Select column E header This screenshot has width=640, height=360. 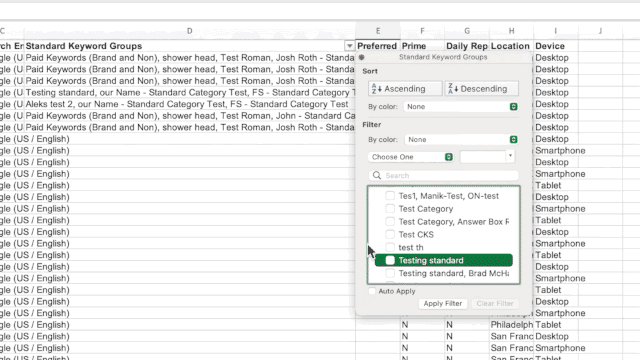[x=378, y=31]
